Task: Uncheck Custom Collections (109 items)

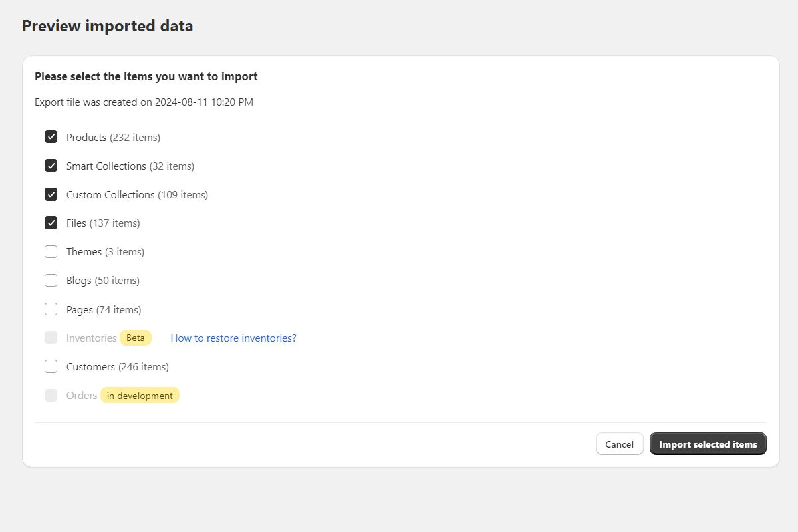Action: (51, 194)
